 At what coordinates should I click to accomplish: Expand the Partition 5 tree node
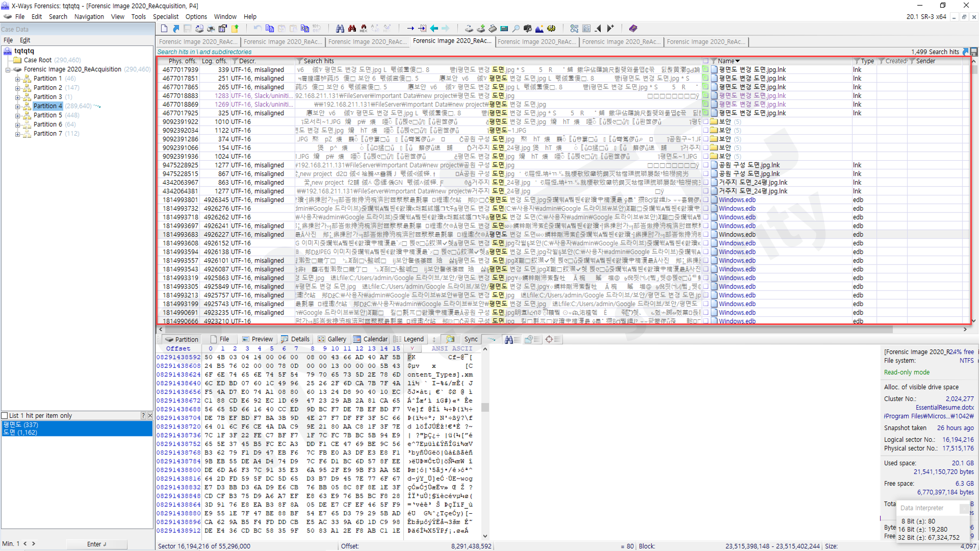click(x=18, y=115)
